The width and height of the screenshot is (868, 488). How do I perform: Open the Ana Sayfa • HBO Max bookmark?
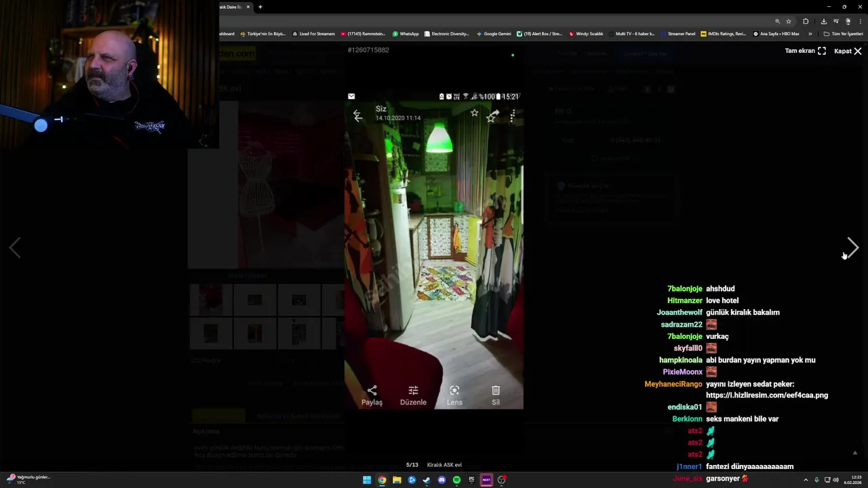[x=776, y=34]
